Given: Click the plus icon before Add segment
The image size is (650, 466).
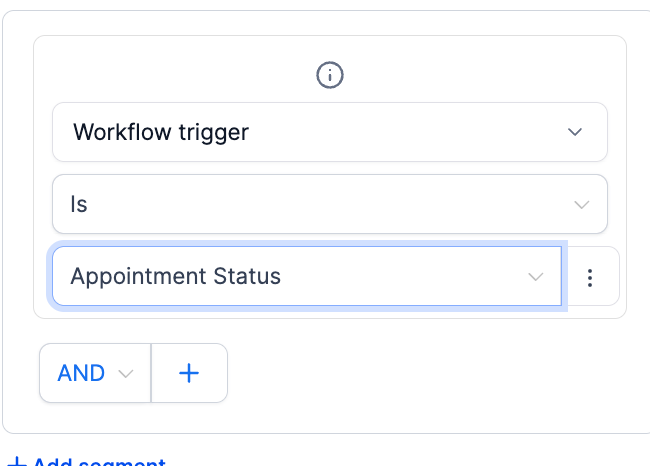Looking at the screenshot, I should click(17, 462).
